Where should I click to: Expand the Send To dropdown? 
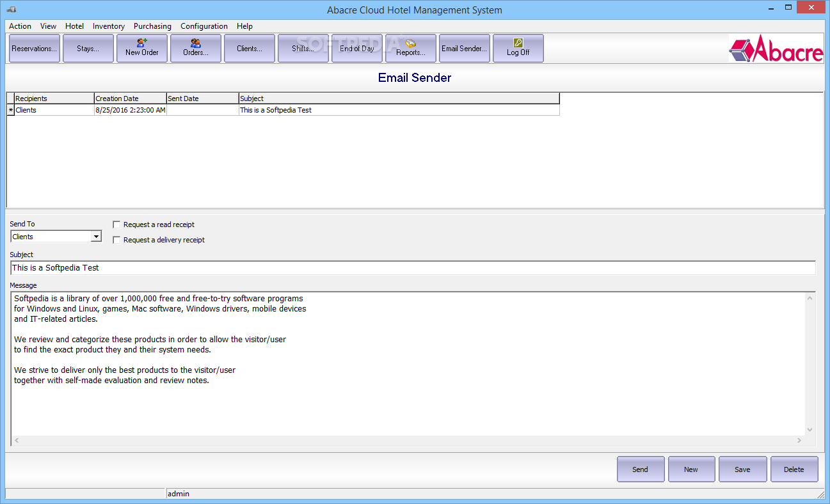96,237
